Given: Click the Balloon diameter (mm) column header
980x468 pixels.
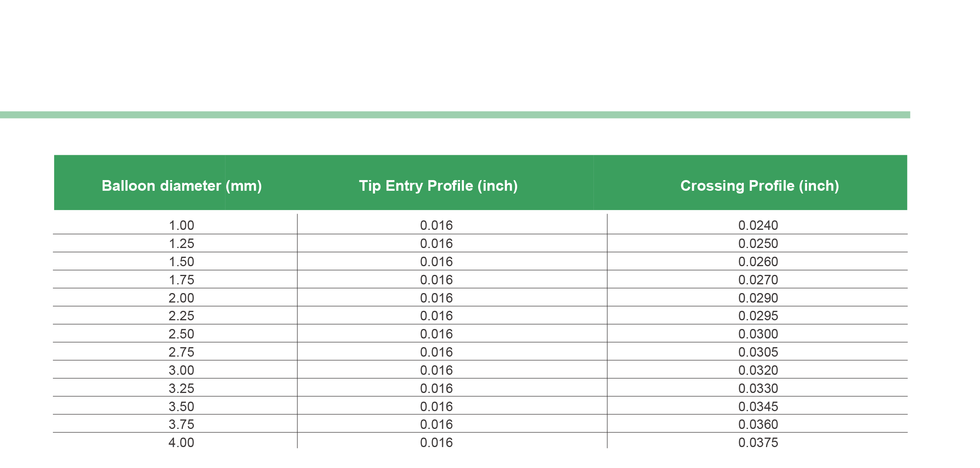Looking at the screenshot, I should pyautogui.click(x=182, y=186).
